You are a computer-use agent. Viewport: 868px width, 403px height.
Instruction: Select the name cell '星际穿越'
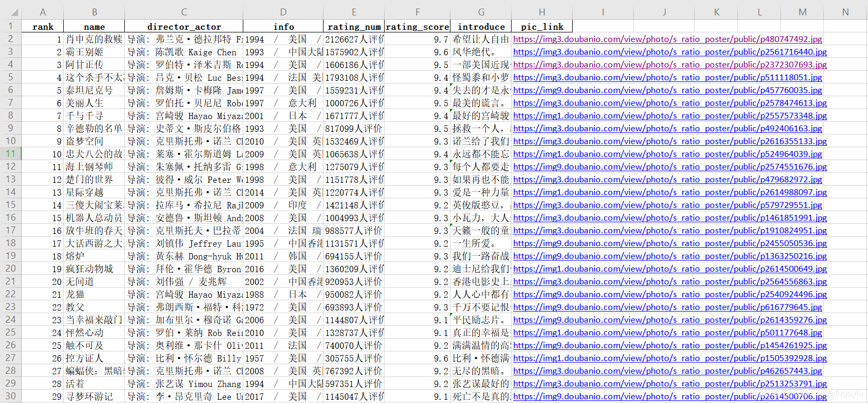(94, 192)
